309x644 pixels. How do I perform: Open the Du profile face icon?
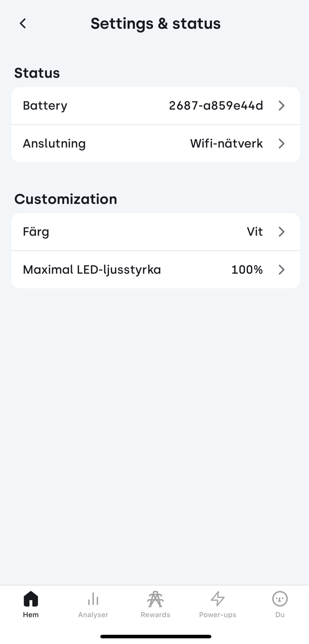click(280, 599)
